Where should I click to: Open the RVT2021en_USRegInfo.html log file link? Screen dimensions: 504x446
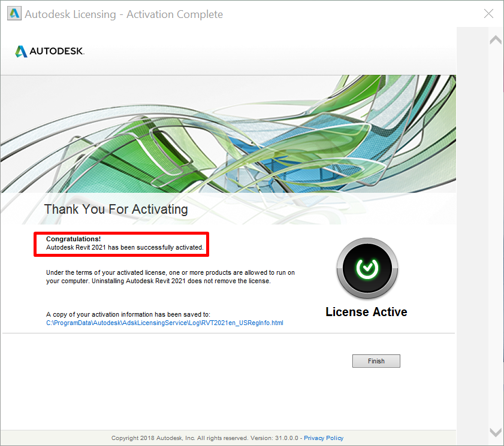coord(165,323)
